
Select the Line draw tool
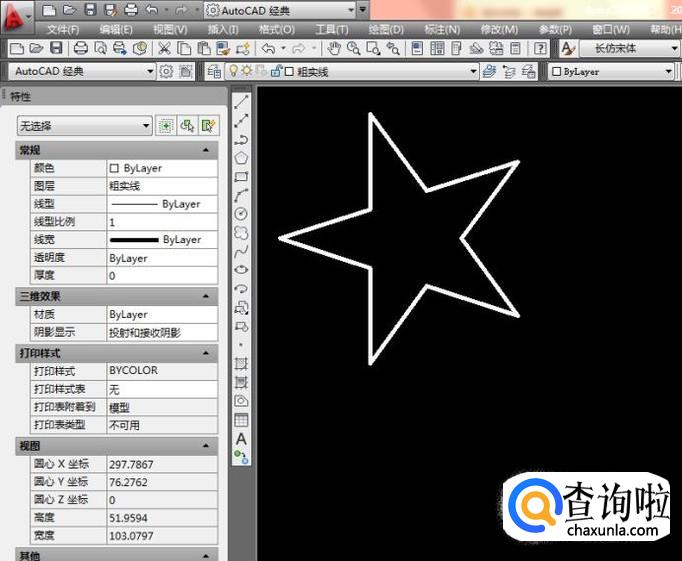pyautogui.click(x=241, y=102)
